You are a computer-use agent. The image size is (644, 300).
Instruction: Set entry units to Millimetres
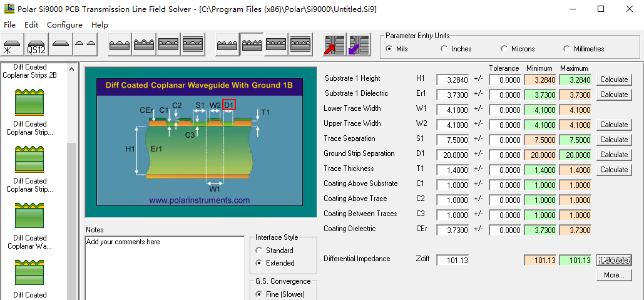(584, 49)
